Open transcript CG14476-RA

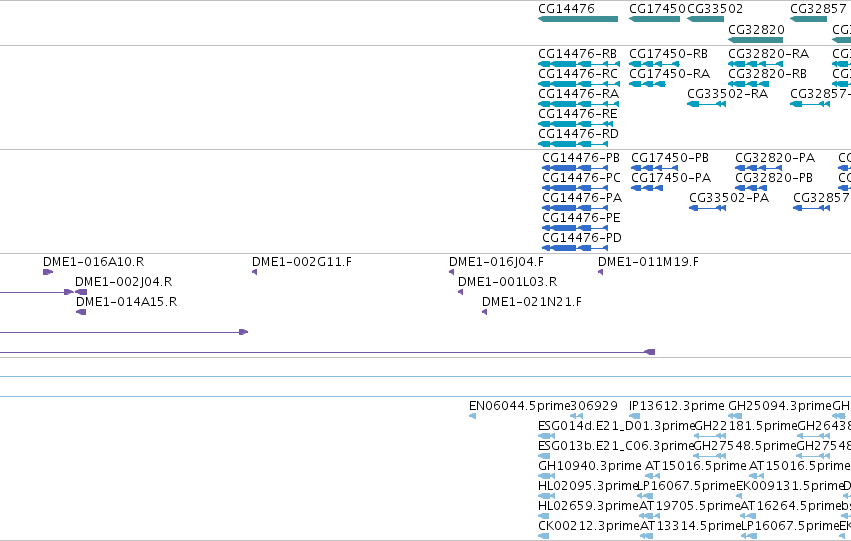click(578, 94)
